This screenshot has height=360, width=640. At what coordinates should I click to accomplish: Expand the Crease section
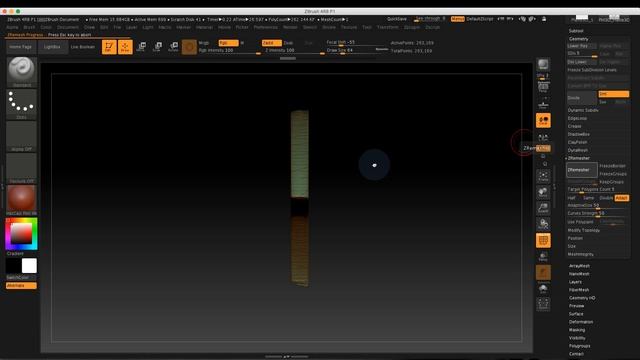[574, 126]
